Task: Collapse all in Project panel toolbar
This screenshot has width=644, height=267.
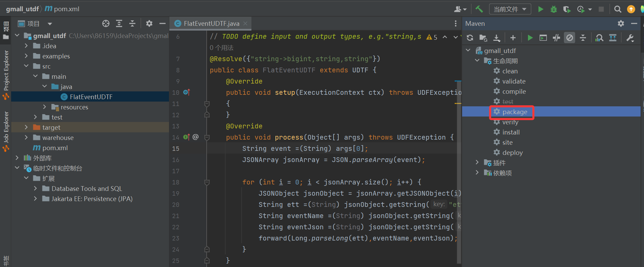Action: pyautogui.click(x=132, y=23)
